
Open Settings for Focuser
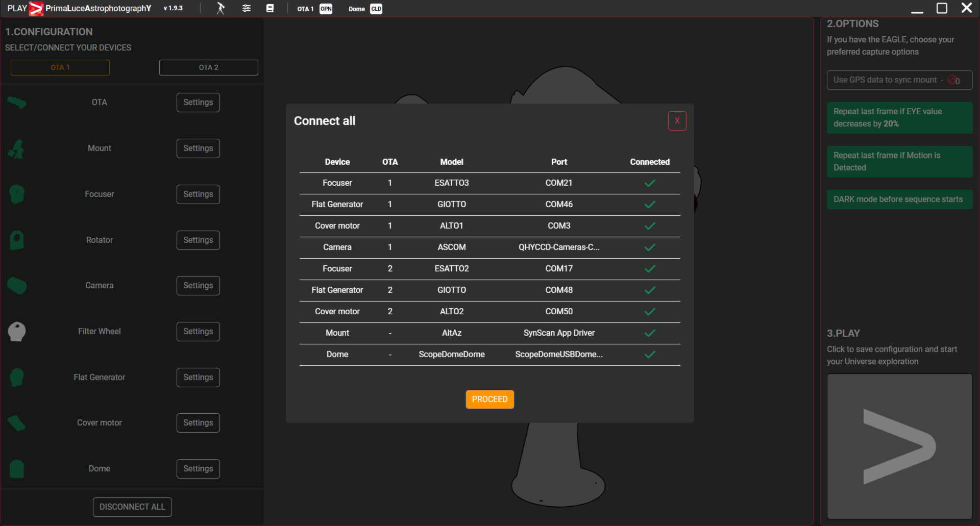(198, 194)
